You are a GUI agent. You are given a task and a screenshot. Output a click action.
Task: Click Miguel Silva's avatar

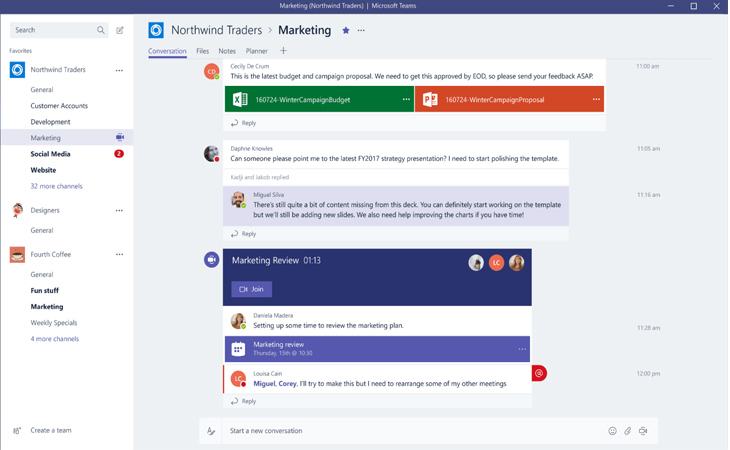click(238, 199)
